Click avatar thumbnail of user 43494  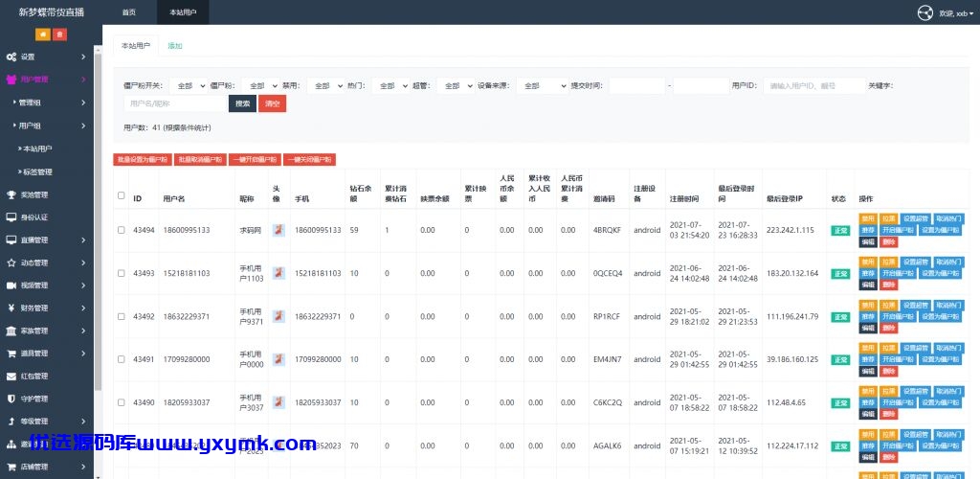point(278,230)
